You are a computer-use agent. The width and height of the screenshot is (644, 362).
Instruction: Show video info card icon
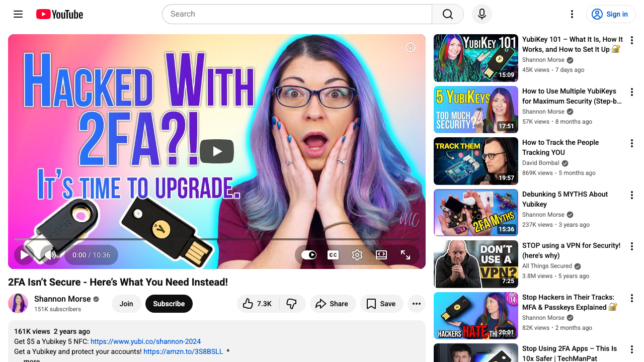[x=411, y=47]
